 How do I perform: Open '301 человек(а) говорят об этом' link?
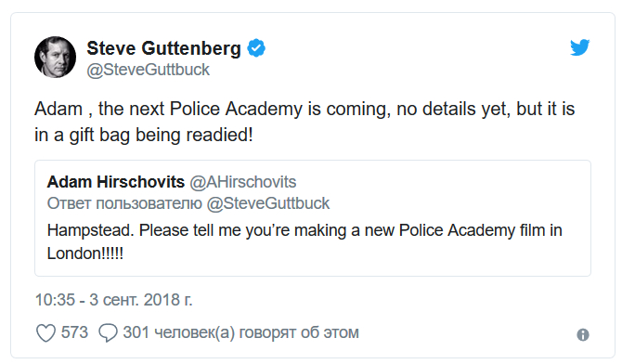point(240,332)
